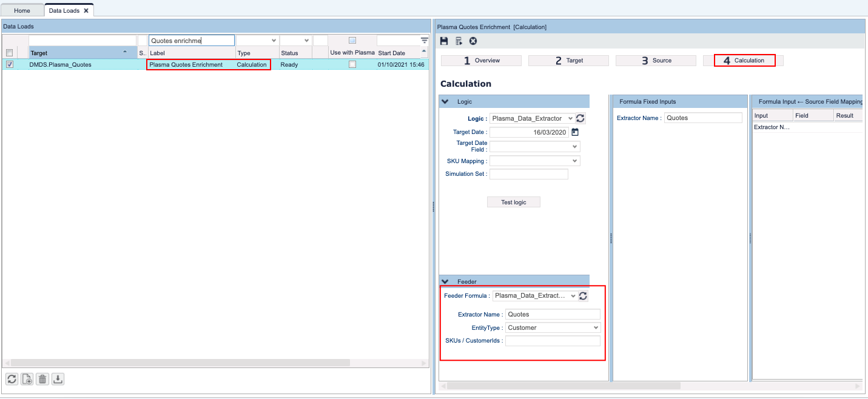Create a new data load entry
The width and height of the screenshot is (868, 399).
pos(27,378)
